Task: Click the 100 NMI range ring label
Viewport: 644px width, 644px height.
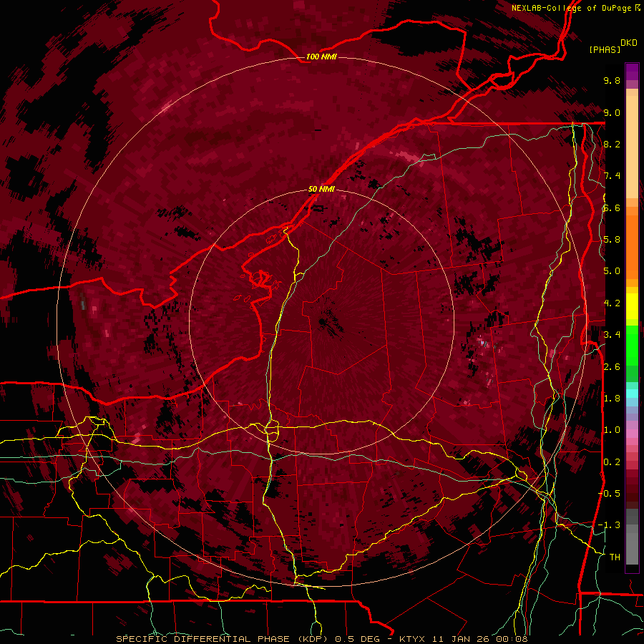Action: pos(321,57)
